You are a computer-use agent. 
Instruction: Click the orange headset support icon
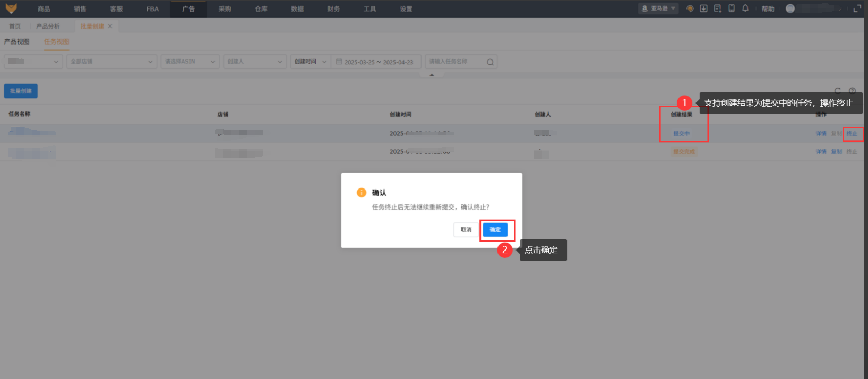(x=690, y=8)
